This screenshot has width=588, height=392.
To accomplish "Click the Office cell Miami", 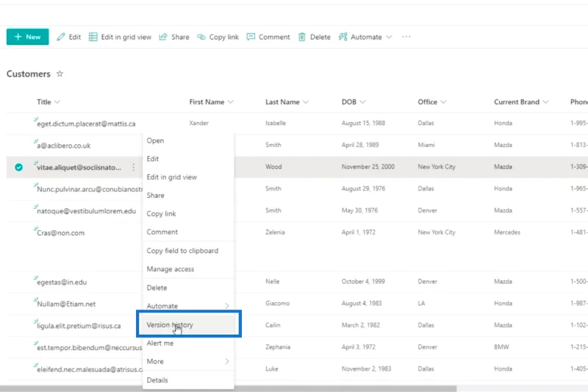I will [426, 145].
